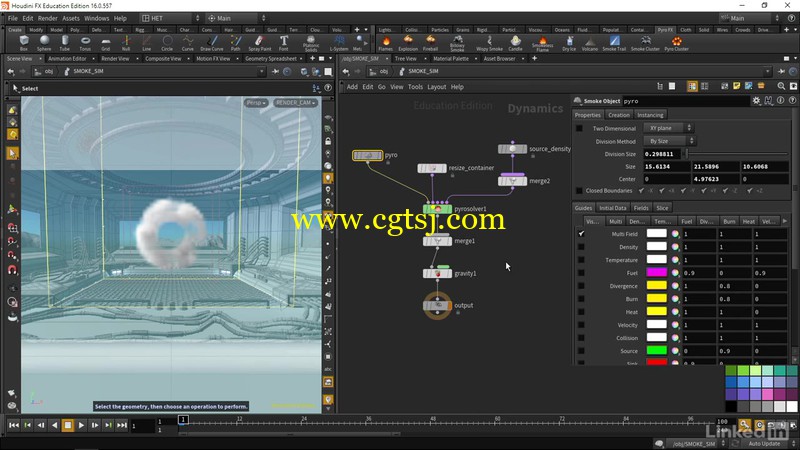The width and height of the screenshot is (800, 450).
Task: Click the Candle pyro tool
Action: click(516, 43)
